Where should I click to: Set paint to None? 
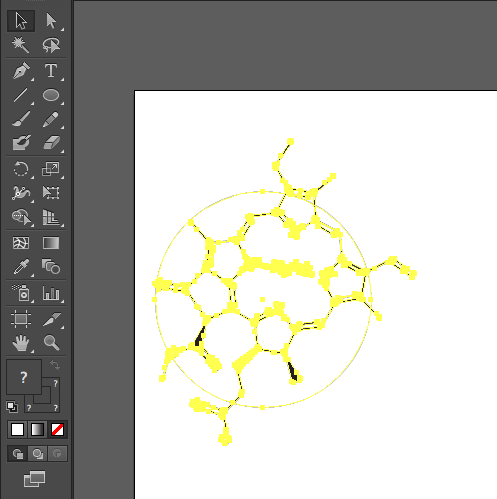(x=57, y=429)
